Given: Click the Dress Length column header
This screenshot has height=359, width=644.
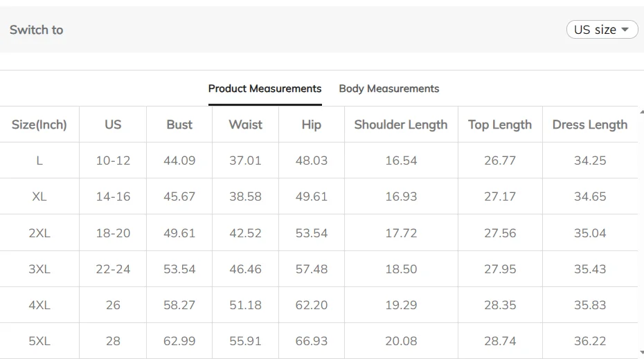Looking at the screenshot, I should point(590,125).
